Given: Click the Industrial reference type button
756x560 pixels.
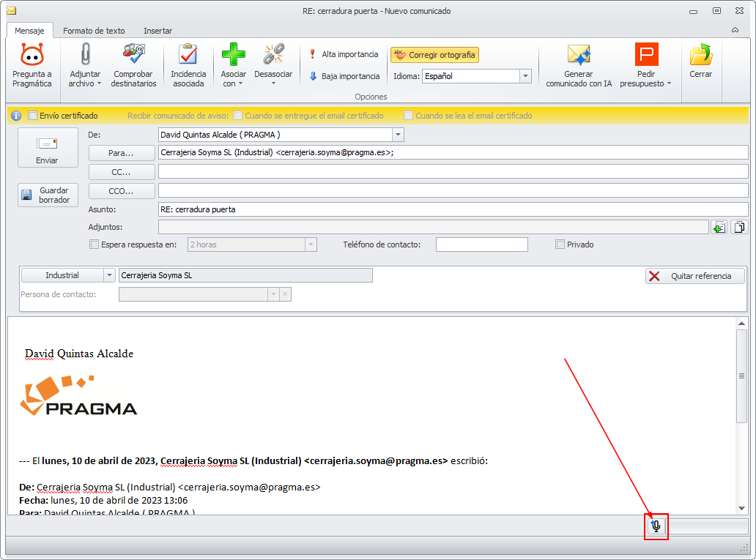Looking at the screenshot, I should [62, 275].
